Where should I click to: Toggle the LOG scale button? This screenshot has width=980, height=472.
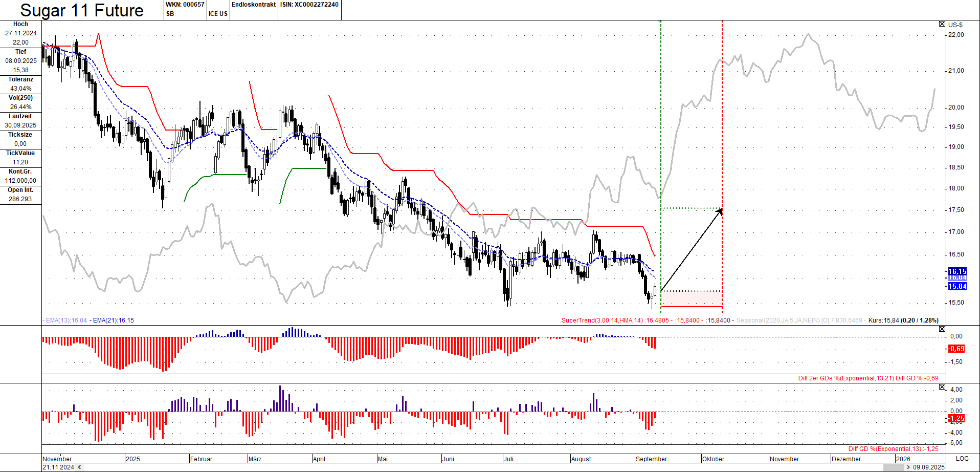(x=962, y=459)
